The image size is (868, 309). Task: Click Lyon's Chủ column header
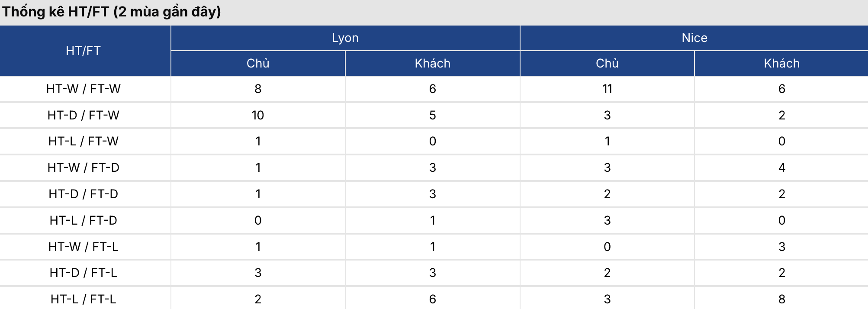click(x=258, y=63)
